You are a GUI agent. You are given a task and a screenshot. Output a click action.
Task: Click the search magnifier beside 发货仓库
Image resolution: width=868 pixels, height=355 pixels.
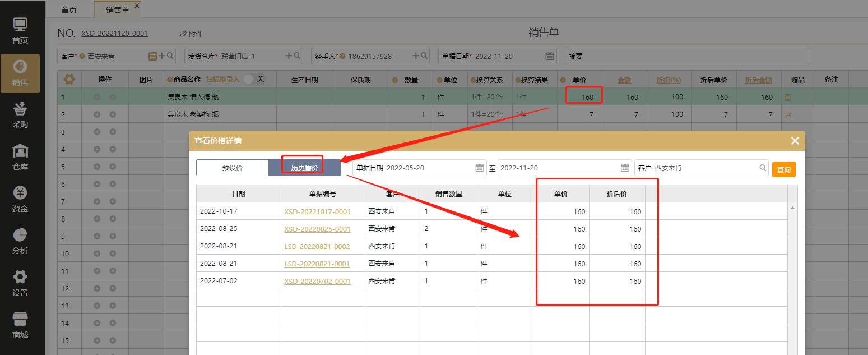click(296, 56)
